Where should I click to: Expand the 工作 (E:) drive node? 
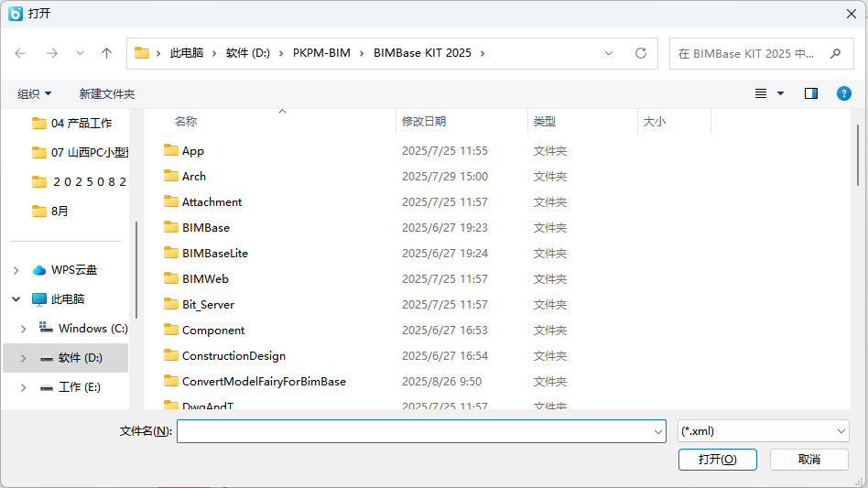click(x=23, y=387)
